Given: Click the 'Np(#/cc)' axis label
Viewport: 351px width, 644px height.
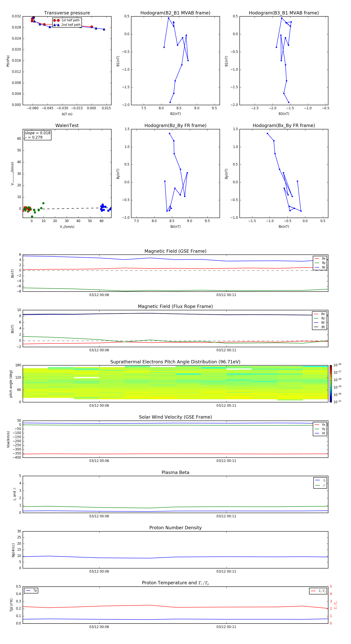Looking at the screenshot, I should 13,550.
